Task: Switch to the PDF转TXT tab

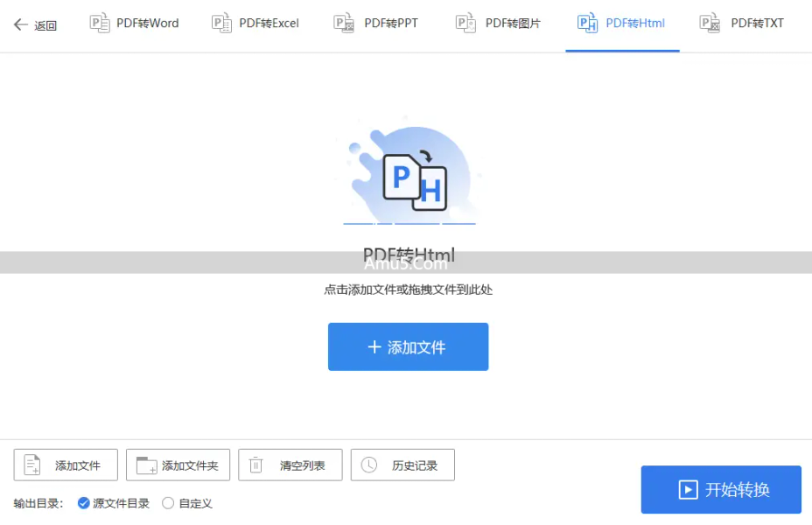Action: pyautogui.click(x=741, y=24)
